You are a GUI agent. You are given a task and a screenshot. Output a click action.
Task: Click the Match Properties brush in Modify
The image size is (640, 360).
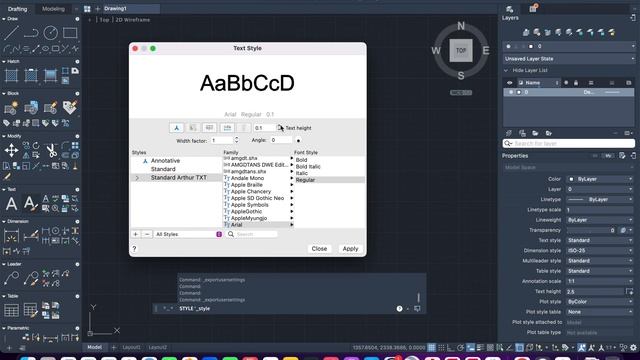(7, 176)
